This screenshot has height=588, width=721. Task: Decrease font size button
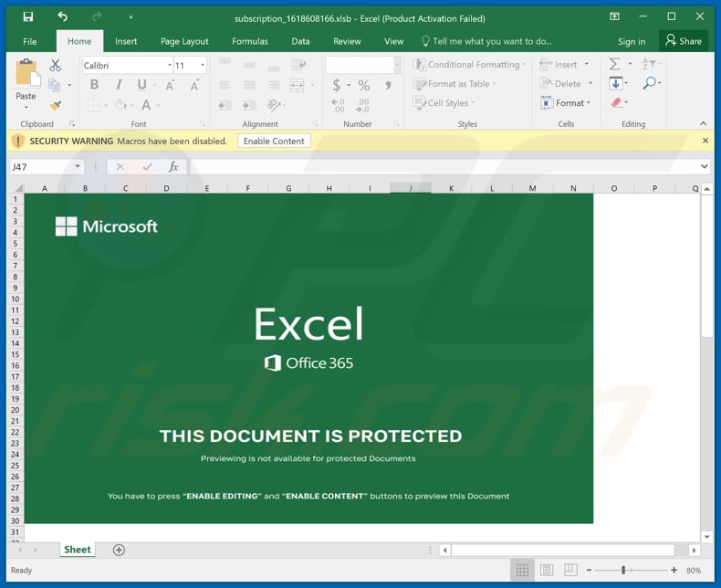click(194, 85)
